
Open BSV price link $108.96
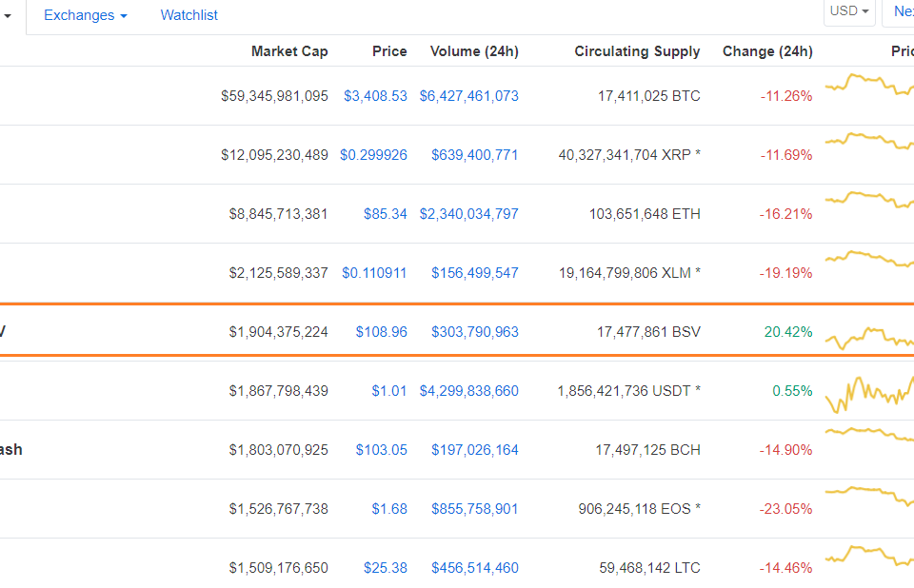[381, 332]
